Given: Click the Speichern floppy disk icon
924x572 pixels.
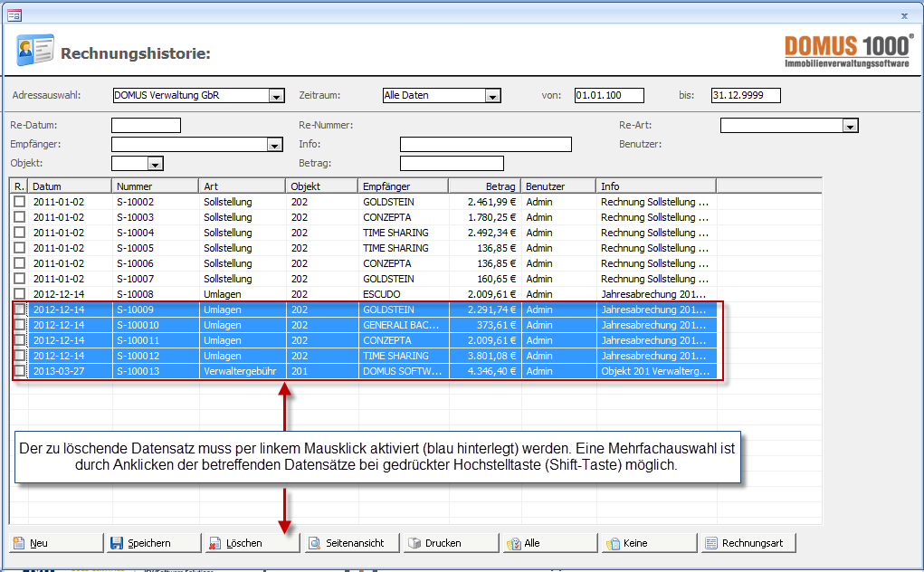Looking at the screenshot, I should pyautogui.click(x=117, y=543).
